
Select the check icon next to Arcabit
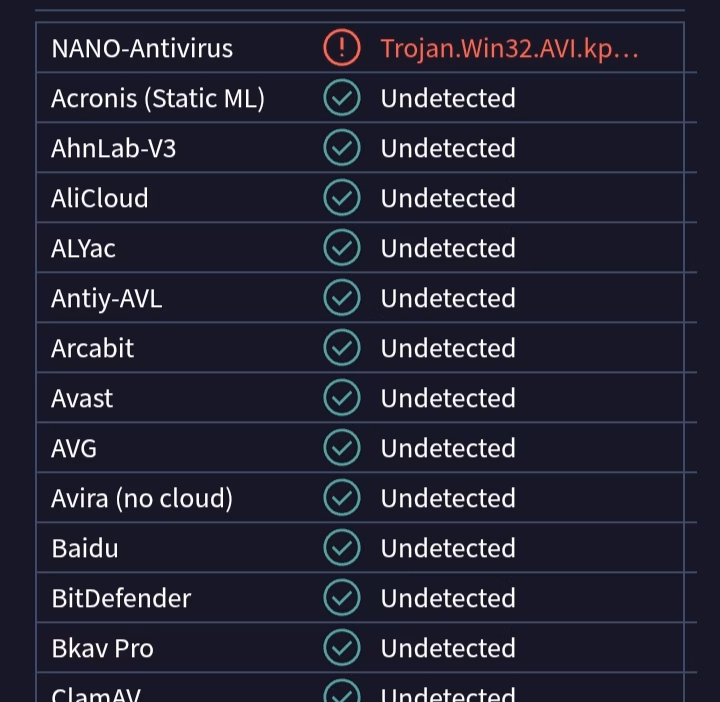click(x=342, y=348)
